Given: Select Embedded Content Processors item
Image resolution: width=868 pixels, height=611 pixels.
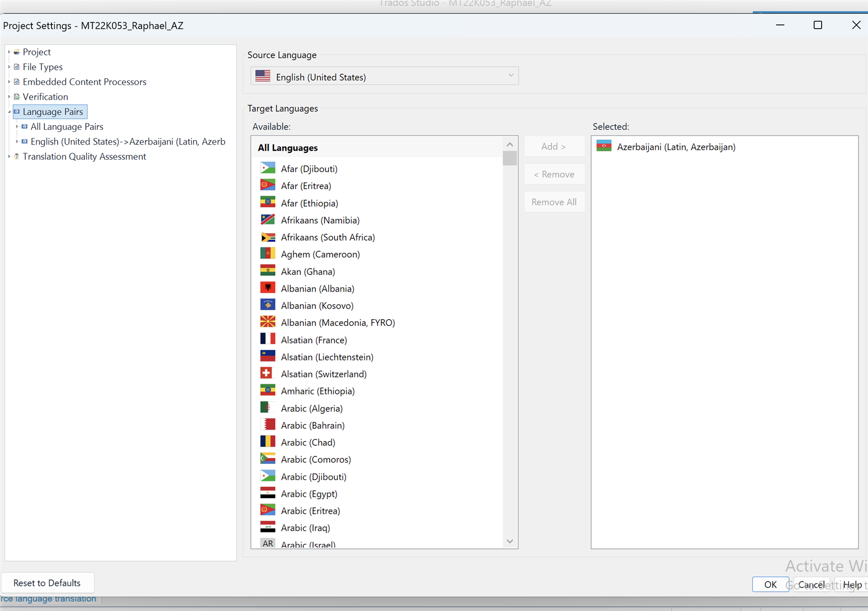Looking at the screenshot, I should [85, 81].
